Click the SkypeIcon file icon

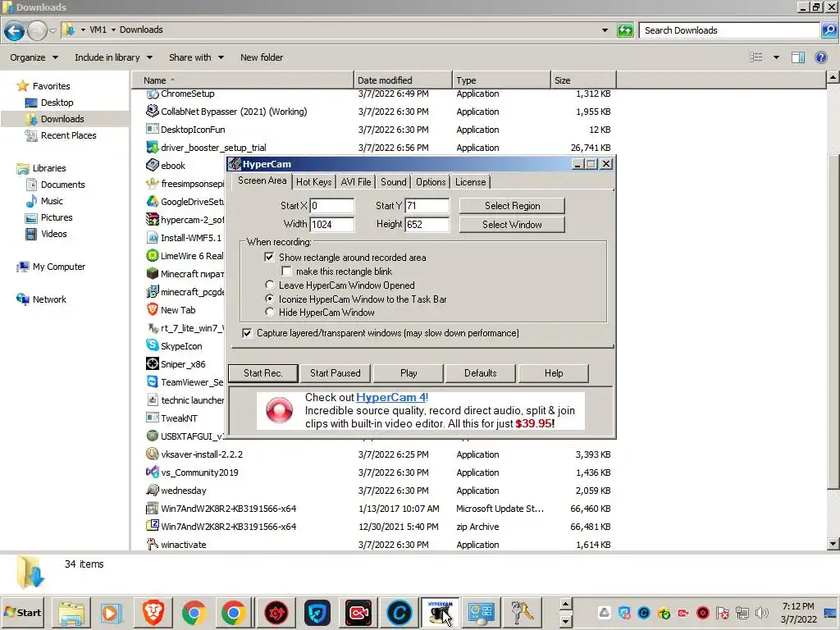coord(152,345)
